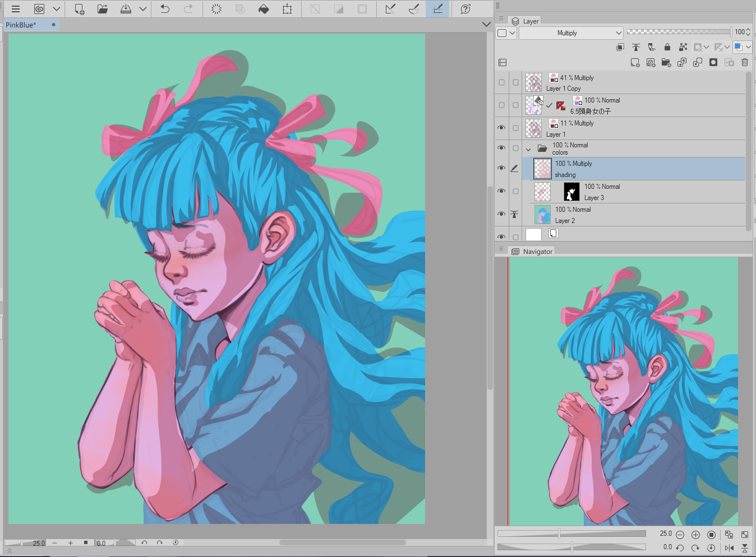Adjust the layer opacity stepper arrows
The image size is (756, 557).
(748, 33)
